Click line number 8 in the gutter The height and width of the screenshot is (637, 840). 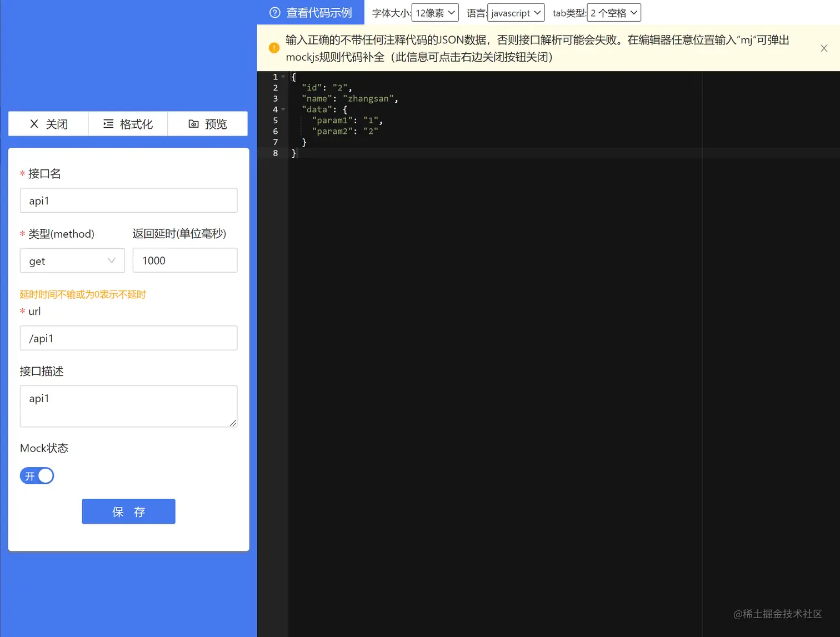tap(276, 153)
